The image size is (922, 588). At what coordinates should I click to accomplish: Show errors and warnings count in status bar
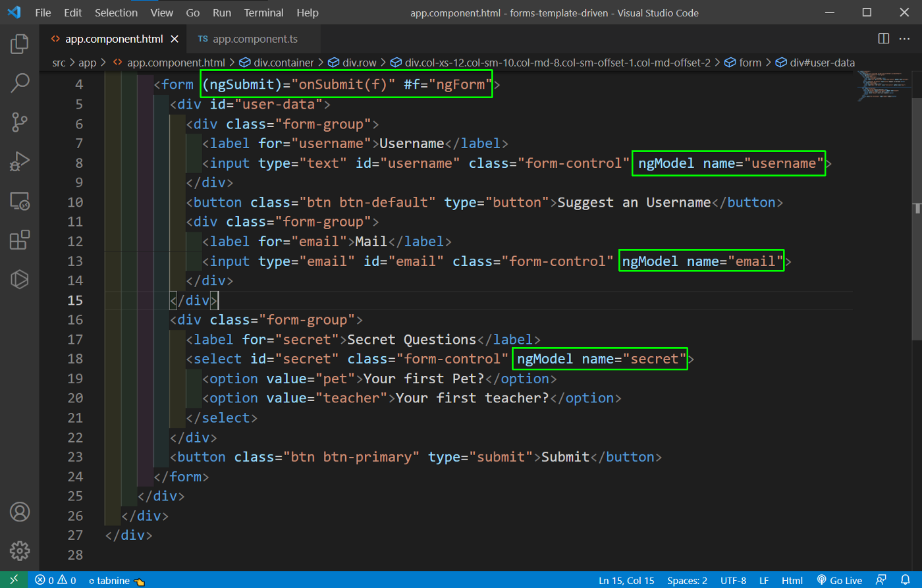pos(55,580)
